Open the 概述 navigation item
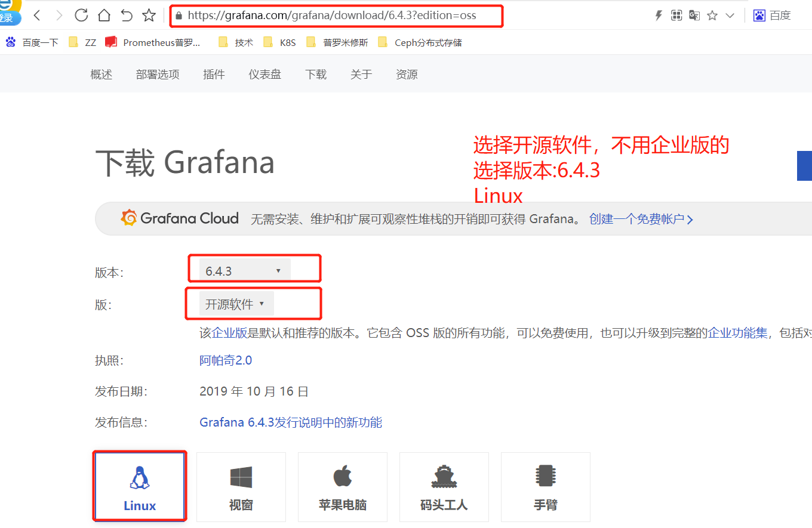 pyautogui.click(x=101, y=75)
